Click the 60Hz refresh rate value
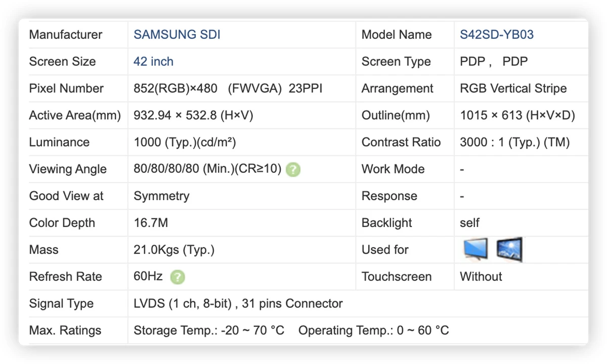This screenshot has height=364, width=607. (148, 277)
